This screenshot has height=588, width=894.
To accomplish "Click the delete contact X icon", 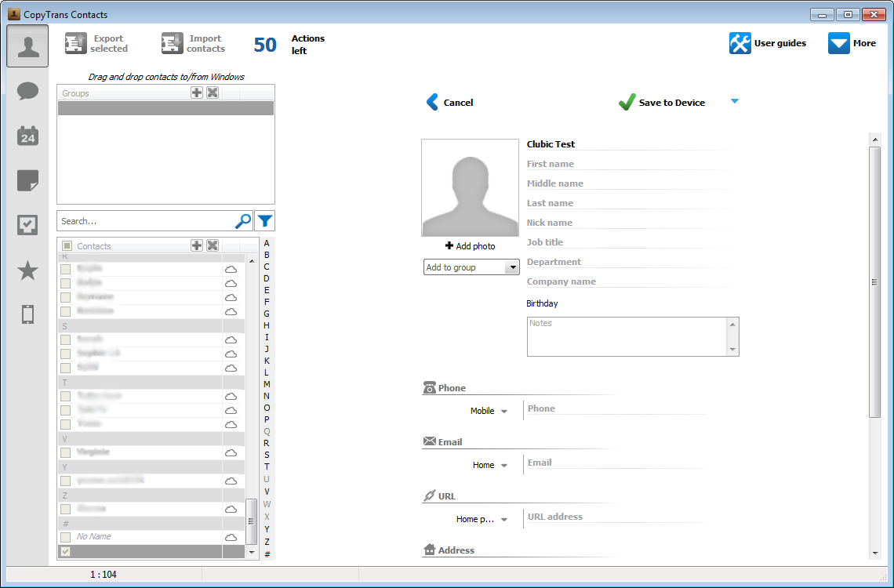I will point(212,245).
